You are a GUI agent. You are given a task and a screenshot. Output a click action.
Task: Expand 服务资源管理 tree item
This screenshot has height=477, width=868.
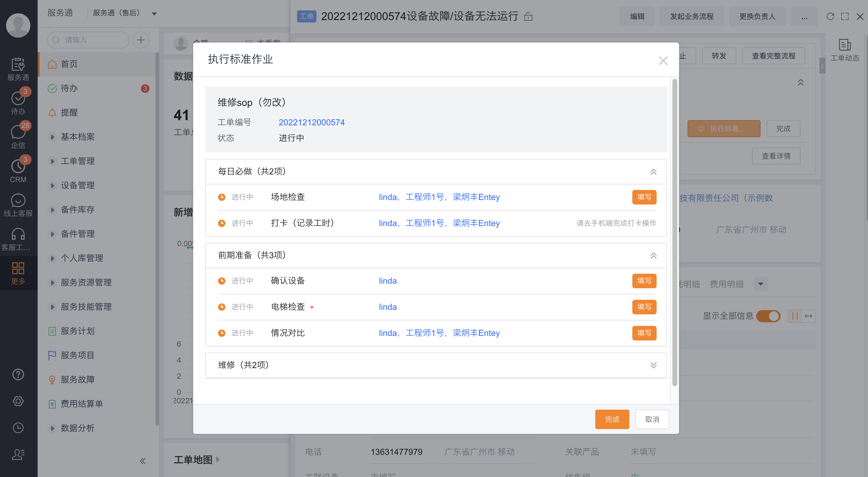(x=52, y=283)
